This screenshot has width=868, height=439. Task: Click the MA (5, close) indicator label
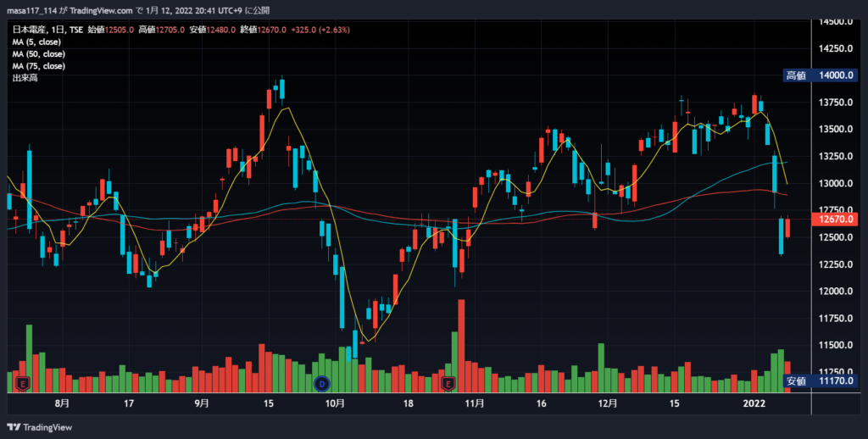tap(36, 42)
